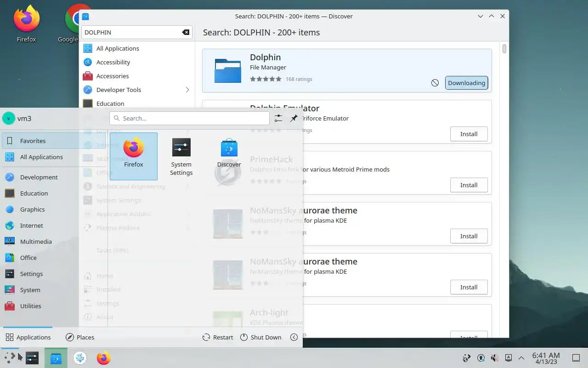The width and height of the screenshot is (588, 368).
Task: Open the Settings category in launcher
Action: (53, 274)
